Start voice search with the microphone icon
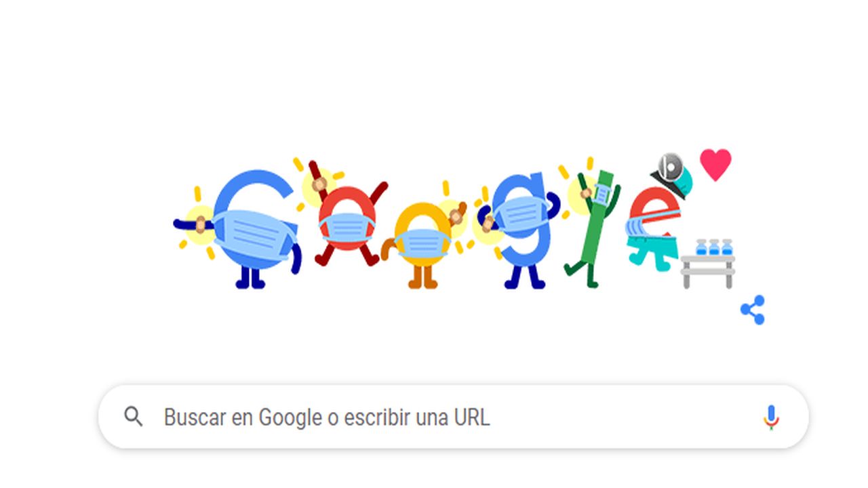This screenshot has width=868, height=488. pos(770,417)
